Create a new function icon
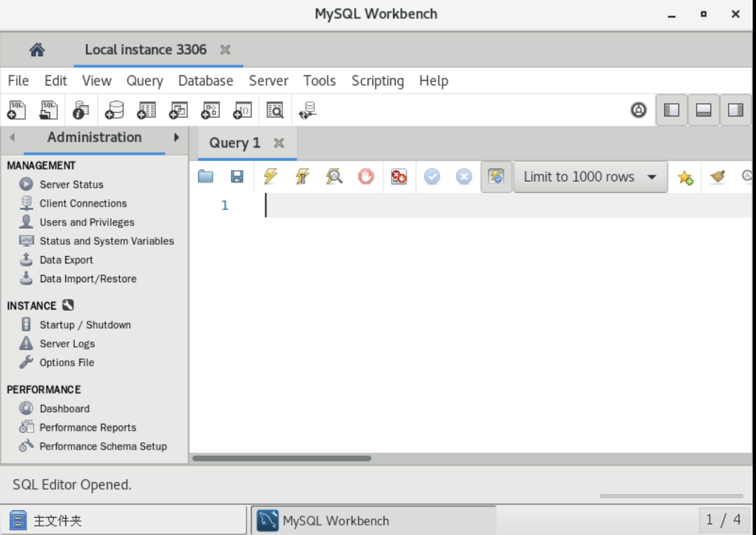This screenshot has width=756, height=535. click(x=242, y=110)
